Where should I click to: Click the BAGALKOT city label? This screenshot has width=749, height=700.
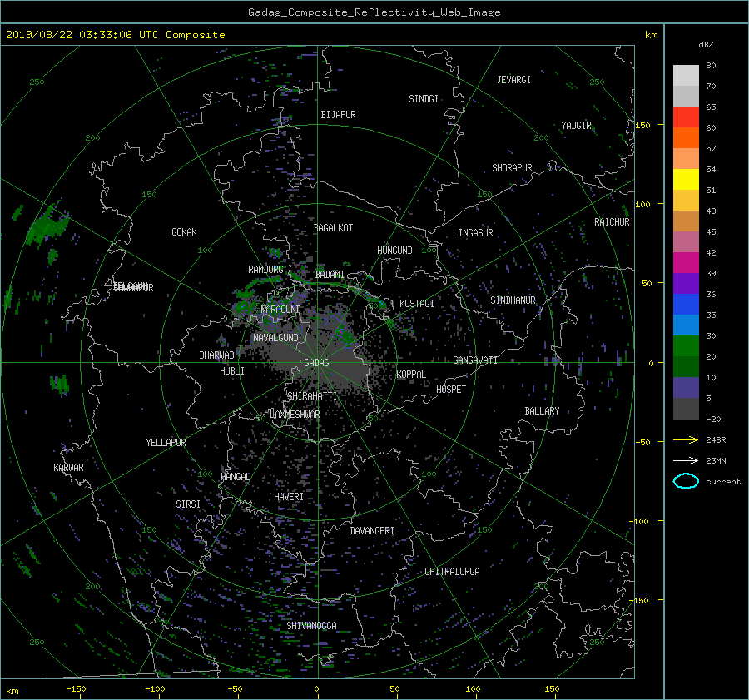tap(333, 228)
